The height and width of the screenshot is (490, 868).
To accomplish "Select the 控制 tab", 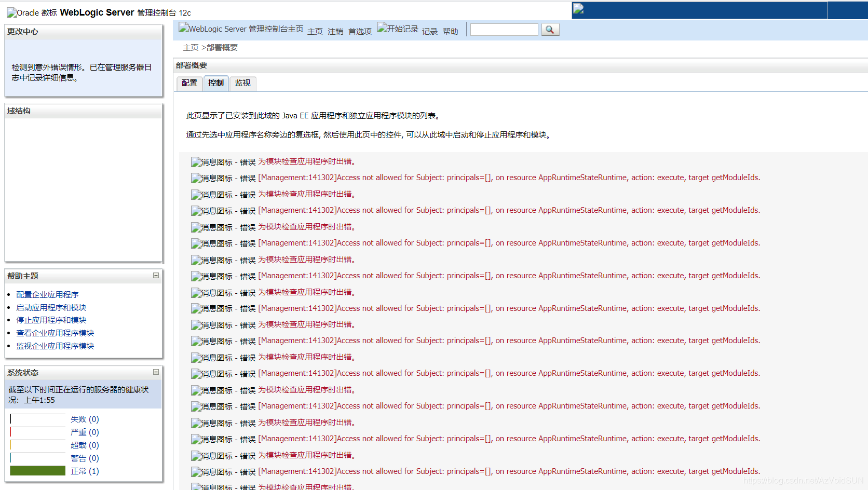I will (216, 83).
